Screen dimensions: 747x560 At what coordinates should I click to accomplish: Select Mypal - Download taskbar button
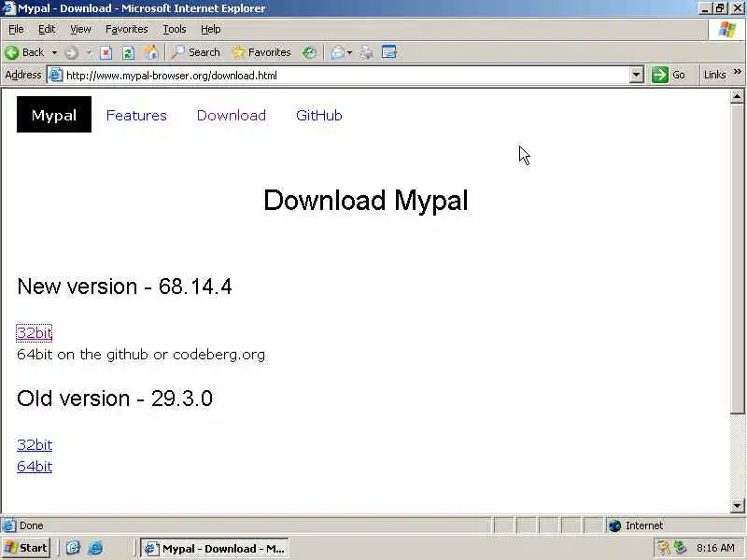215,549
